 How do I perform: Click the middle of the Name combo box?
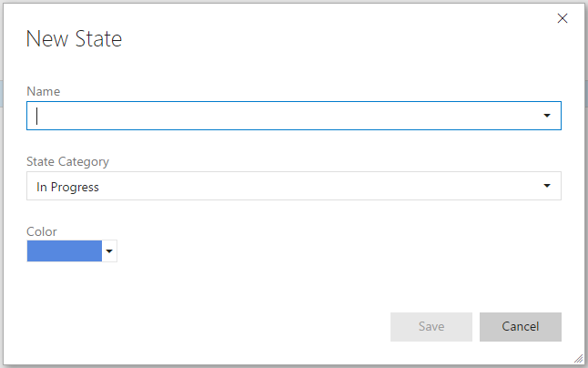click(294, 116)
